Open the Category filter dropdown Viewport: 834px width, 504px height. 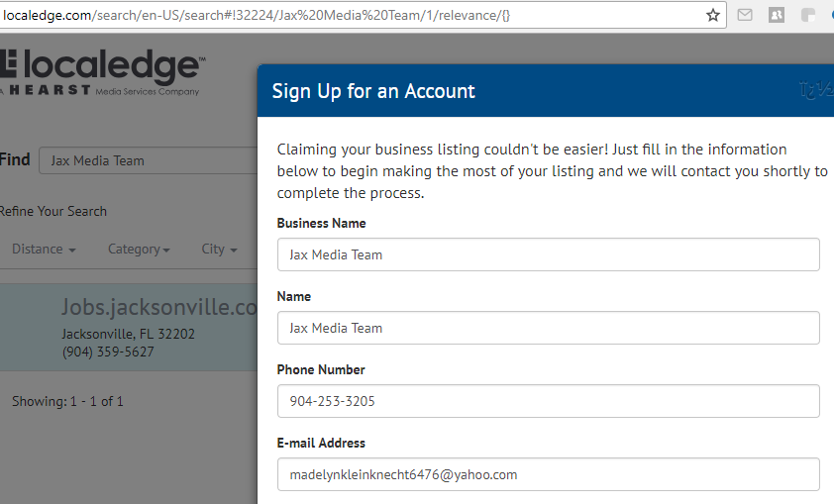tap(139, 249)
